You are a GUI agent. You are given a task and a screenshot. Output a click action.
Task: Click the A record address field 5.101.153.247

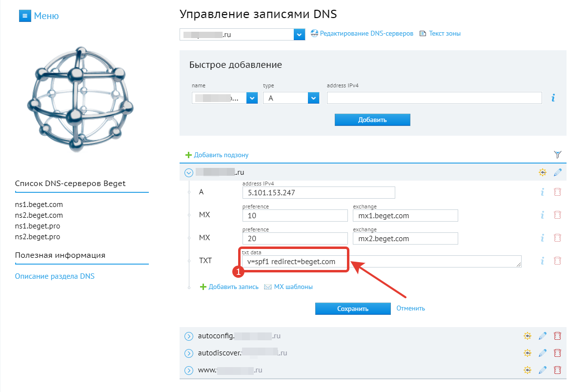coord(319,193)
